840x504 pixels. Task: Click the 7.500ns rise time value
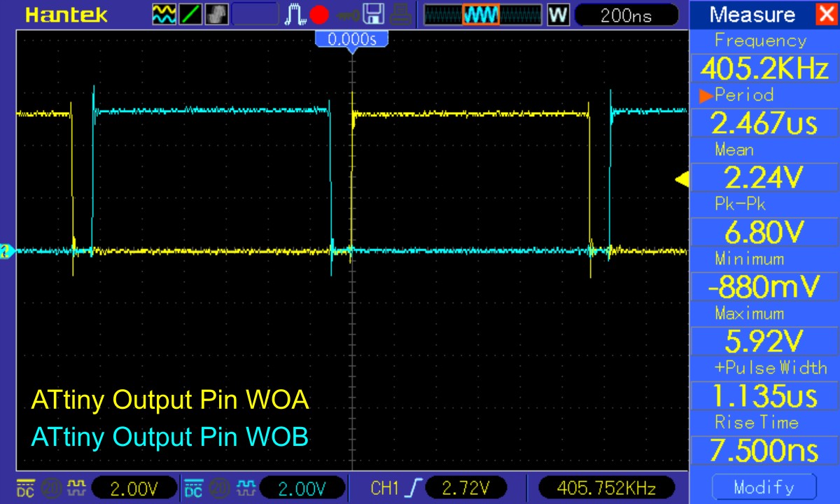(764, 451)
